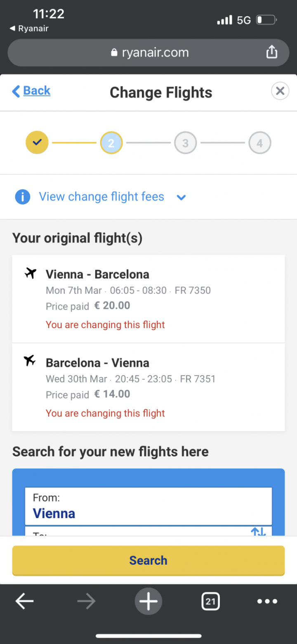297x644 pixels.
Task: Tap the ryanair.com address bar
Action: 148,52
